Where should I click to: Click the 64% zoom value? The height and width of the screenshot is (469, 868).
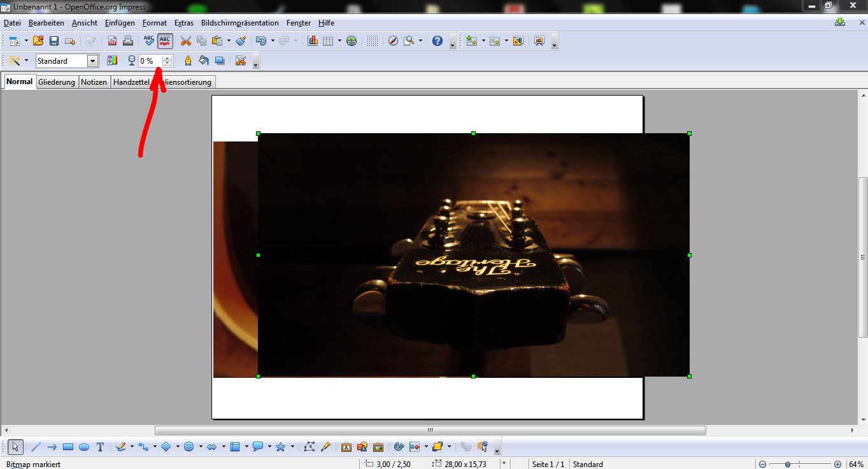click(x=856, y=464)
